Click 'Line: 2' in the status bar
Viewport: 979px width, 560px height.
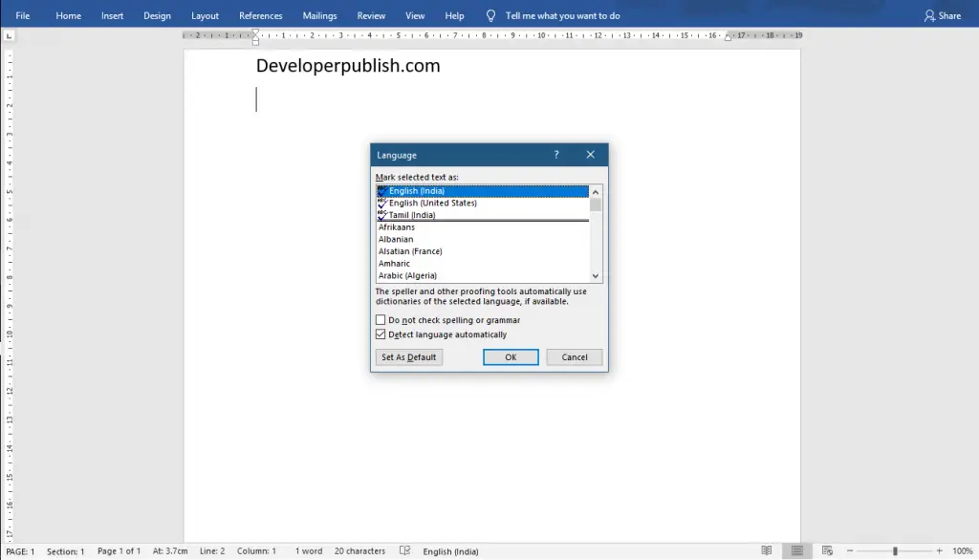212,551
